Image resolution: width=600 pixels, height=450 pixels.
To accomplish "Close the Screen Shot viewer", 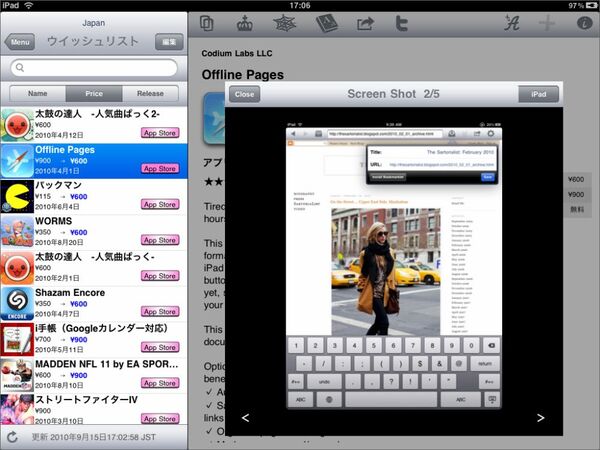I will click(245, 94).
